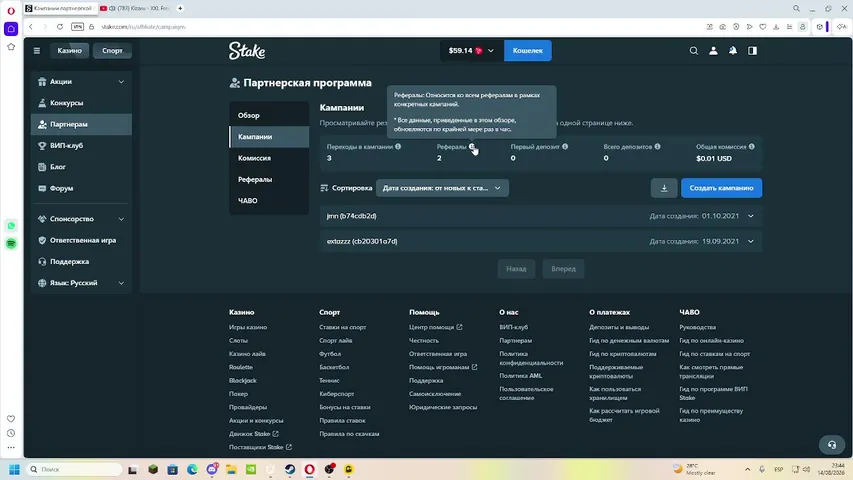Open a new browser tab
Viewport: 853px width, 480px height.
click(x=180, y=8)
